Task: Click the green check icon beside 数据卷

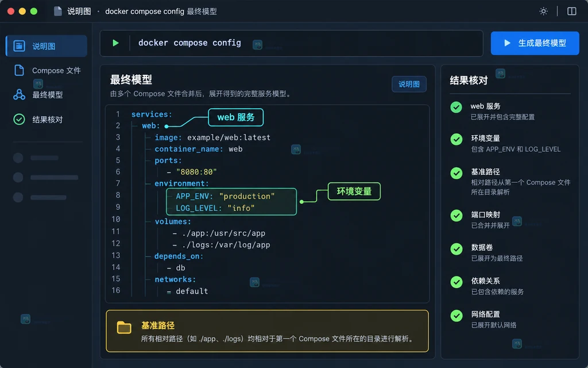Action: pos(457,249)
